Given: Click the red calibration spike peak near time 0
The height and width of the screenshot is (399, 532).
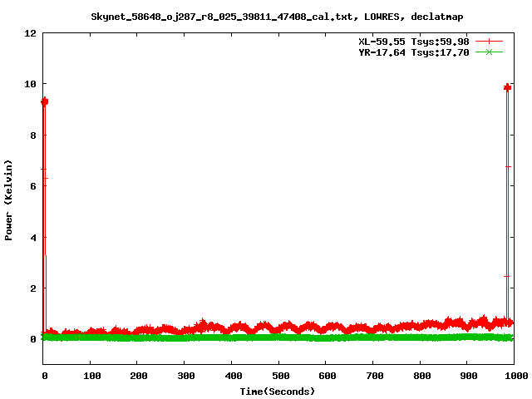Looking at the screenshot, I should (x=44, y=101).
